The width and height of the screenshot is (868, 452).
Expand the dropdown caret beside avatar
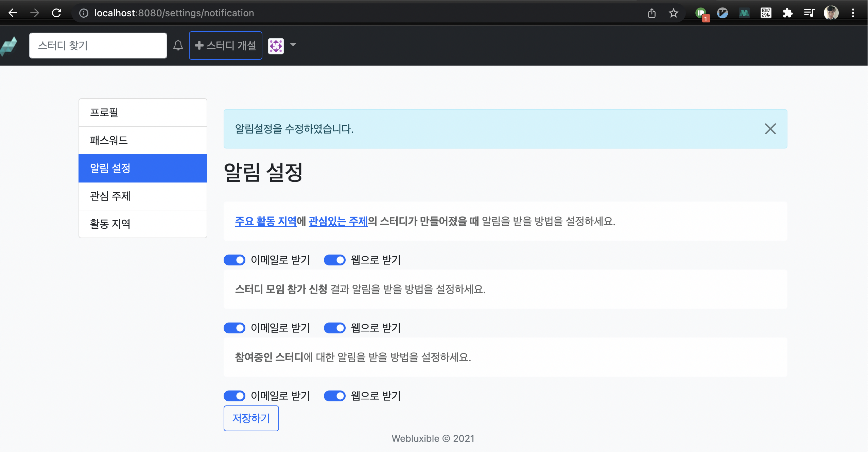coord(293,45)
